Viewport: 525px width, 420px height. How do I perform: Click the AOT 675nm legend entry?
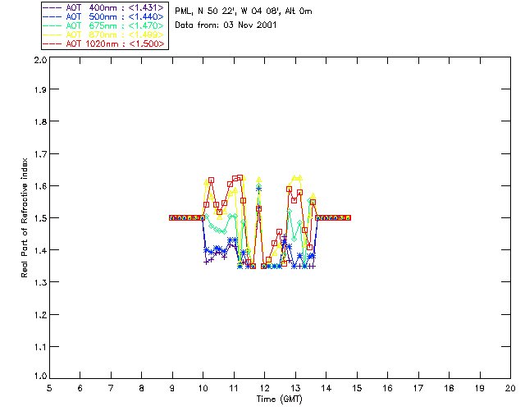point(104,25)
